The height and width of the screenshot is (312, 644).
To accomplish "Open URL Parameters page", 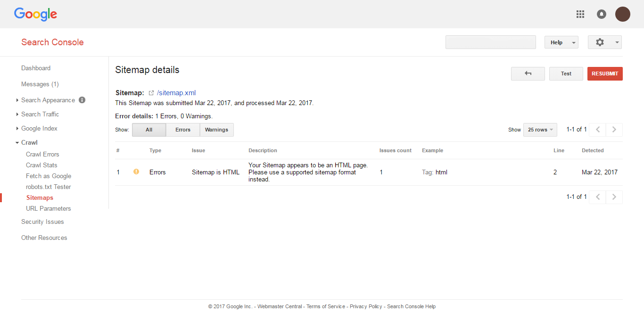I will coord(49,208).
